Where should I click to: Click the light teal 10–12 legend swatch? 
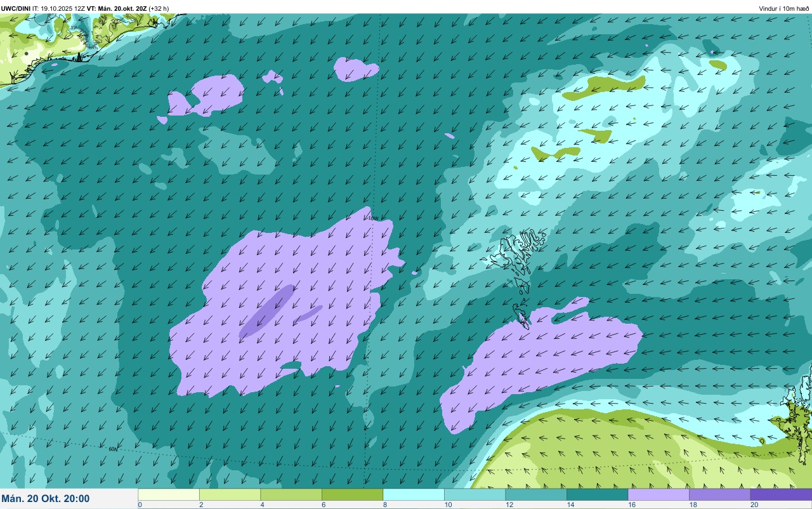pos(475,494)
